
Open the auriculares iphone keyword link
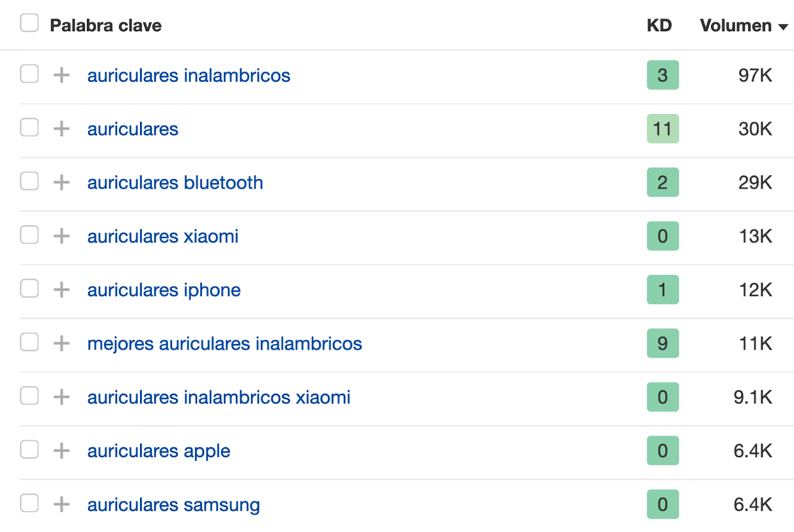click(164, 290)
